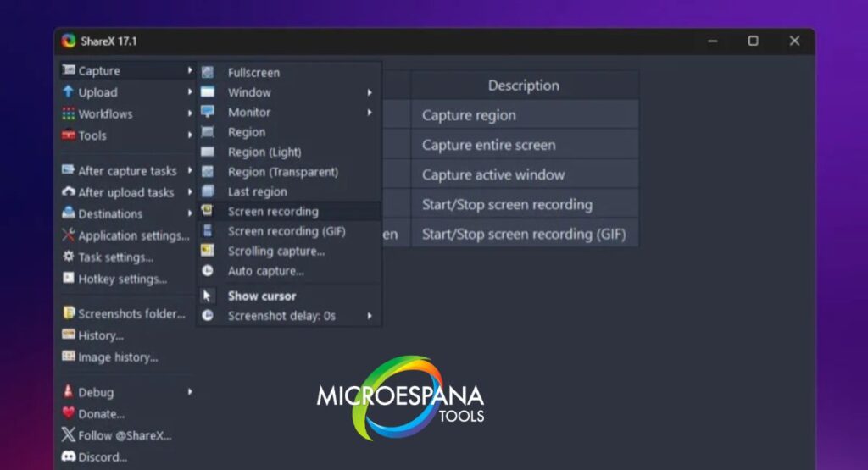The width and height of the screenshot is (868, 470).
Task: Click the Screenshot delay clock icon
Action: 208,315
